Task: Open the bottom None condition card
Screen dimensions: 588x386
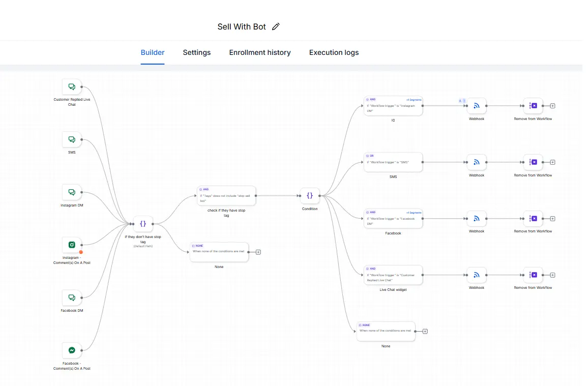Action: tap(386, 332)
